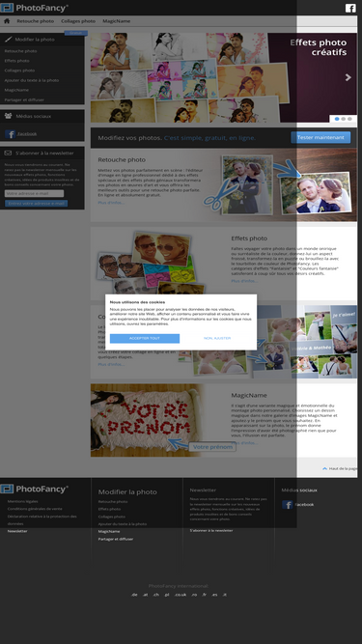Click the Facebook icon in the footer

pos(288,504)
